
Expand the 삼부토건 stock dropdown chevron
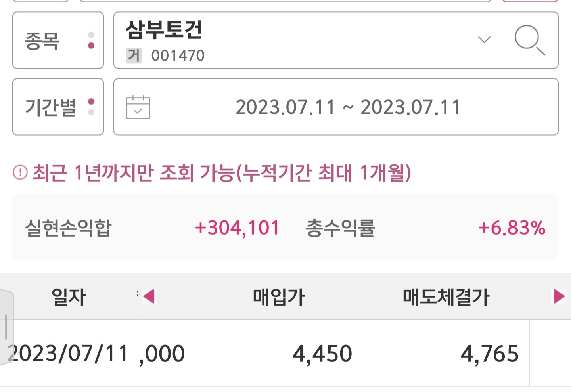coord(484,40)
